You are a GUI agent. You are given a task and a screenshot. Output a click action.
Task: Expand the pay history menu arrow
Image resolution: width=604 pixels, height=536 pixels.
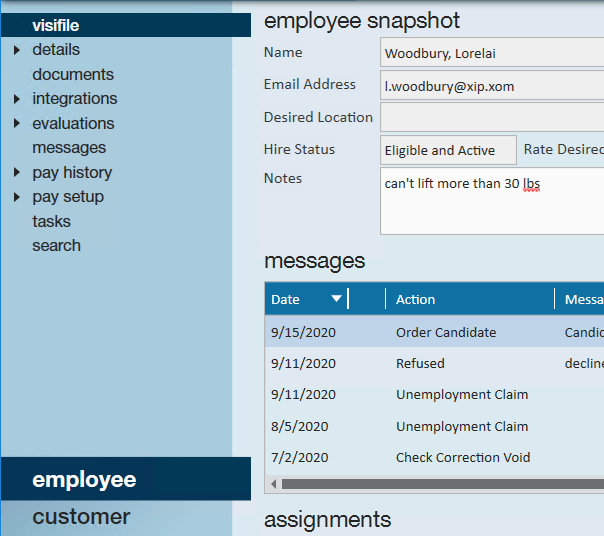(x=17, y=172)
